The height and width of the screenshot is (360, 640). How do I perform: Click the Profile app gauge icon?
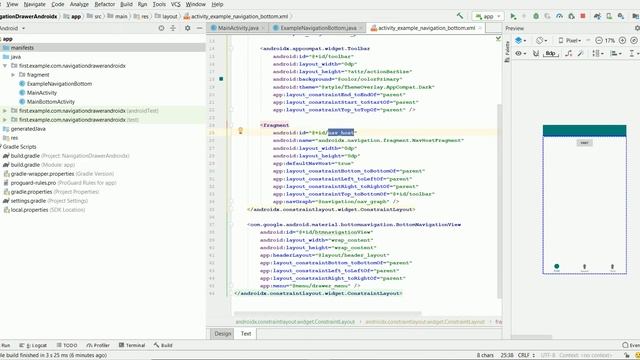[559, 16]
